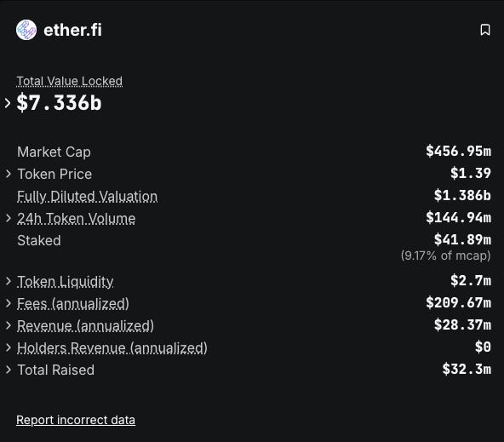Click the Fully Diluted Valuation label
Screen dimensions: 504x442
[x=88, y=197]
